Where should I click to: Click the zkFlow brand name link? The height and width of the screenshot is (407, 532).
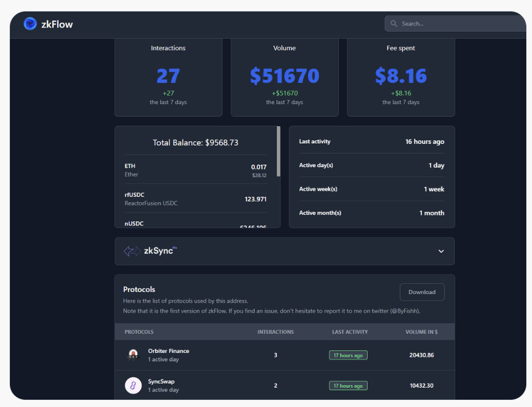pyautogui.click(x=57, y=24)
